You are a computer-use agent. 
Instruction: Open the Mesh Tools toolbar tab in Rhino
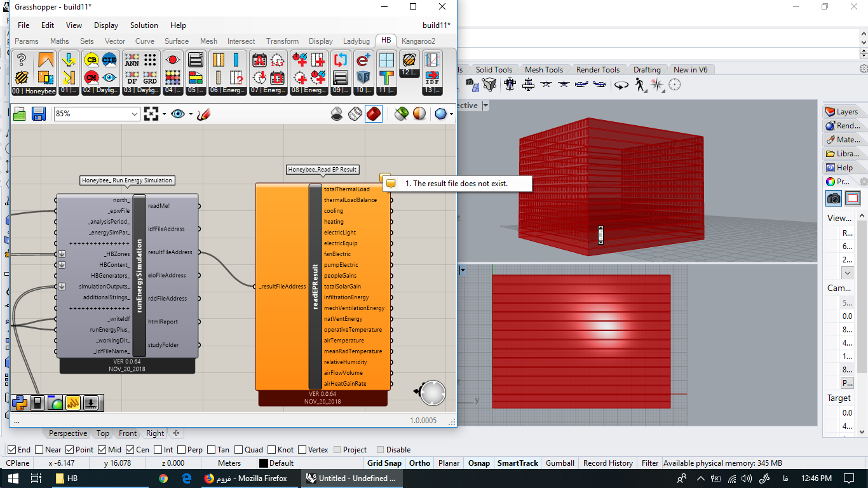(544, 70)
